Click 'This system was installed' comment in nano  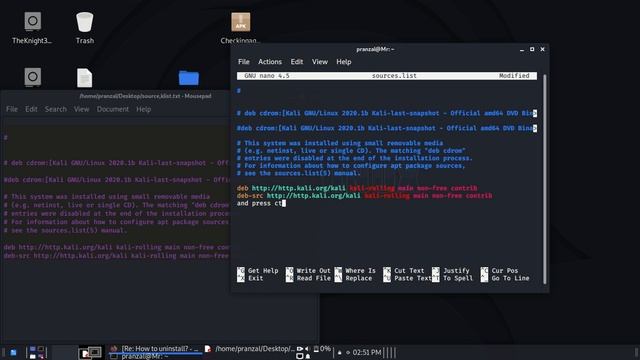click(340, 143)
